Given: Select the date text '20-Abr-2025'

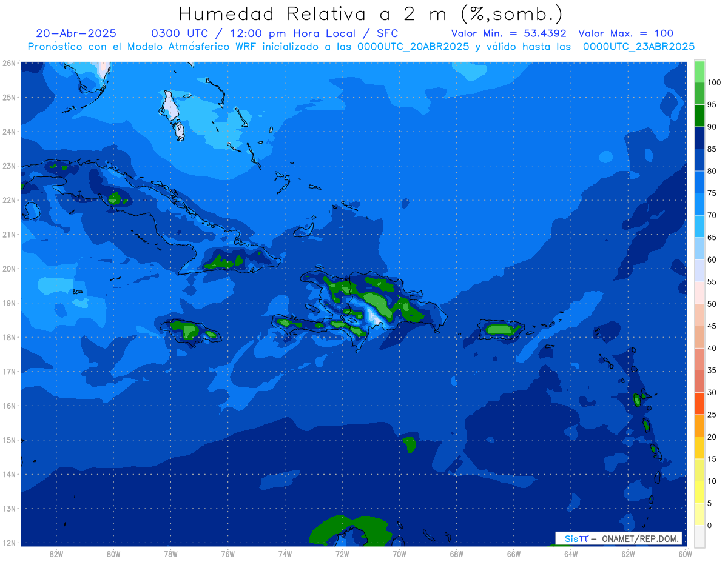Looking at the screenshot, I should [x=76, y=33].
